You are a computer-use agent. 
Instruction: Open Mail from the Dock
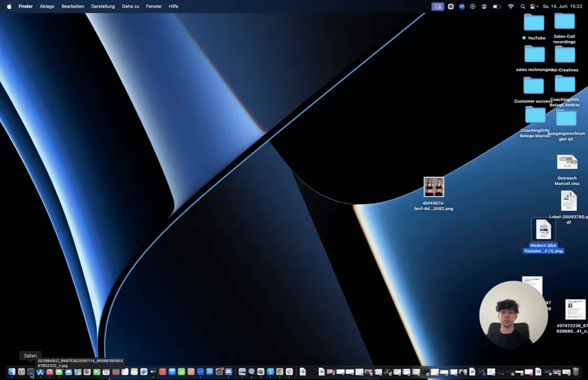tap(68, 372)
